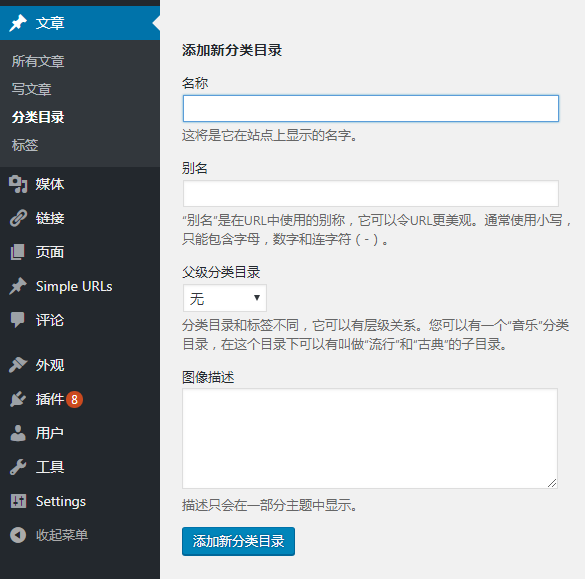Click the paintbrush icon for 外观
This screenshot has height=579, width=585.
click(x=18, y=365)
